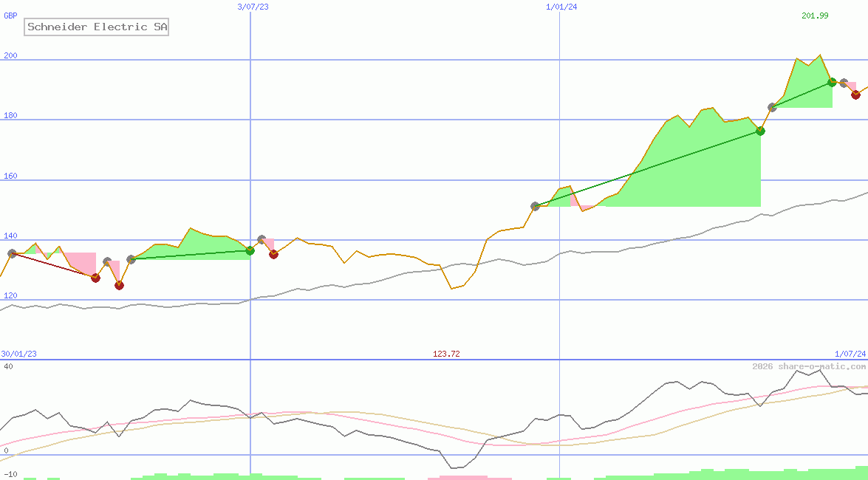Screen dimensions: 868x480
Task: Click the 40 indicator axis label
Action: coord(7,366)
